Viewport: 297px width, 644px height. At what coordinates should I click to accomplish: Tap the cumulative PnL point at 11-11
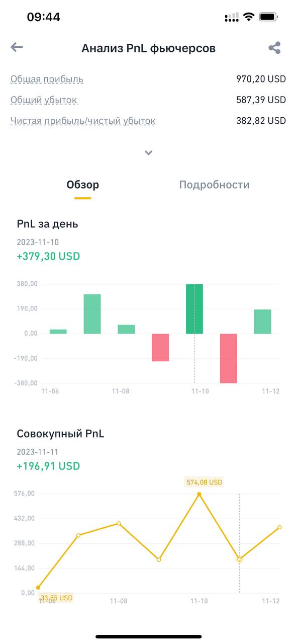pyautogui.click(x=239, y=559)
